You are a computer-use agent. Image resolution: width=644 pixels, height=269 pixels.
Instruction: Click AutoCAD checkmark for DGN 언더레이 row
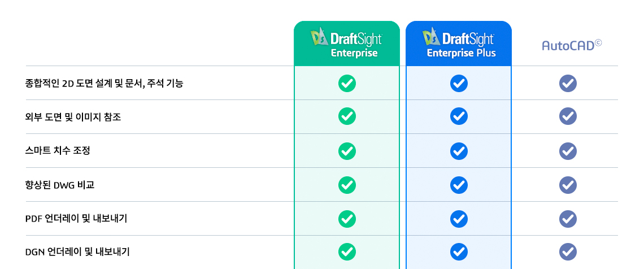point(568,251)
